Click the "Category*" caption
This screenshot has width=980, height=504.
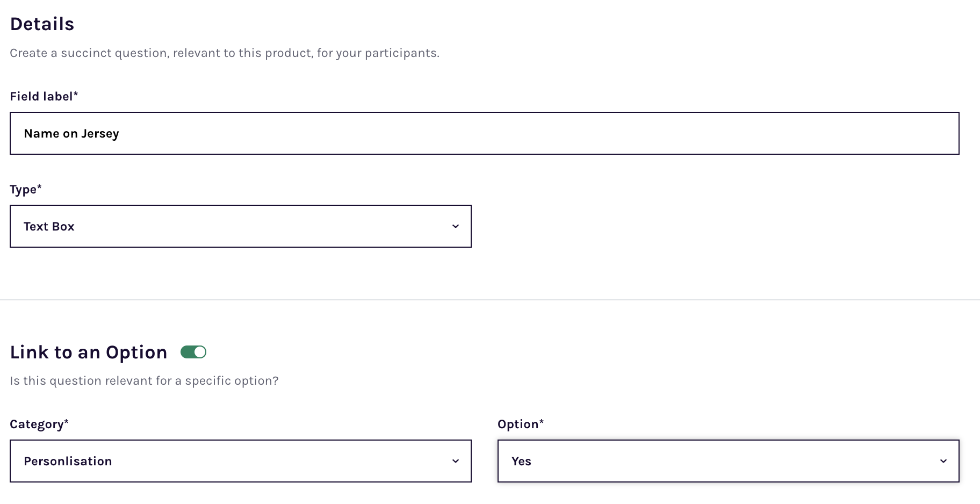click(39, 424)
